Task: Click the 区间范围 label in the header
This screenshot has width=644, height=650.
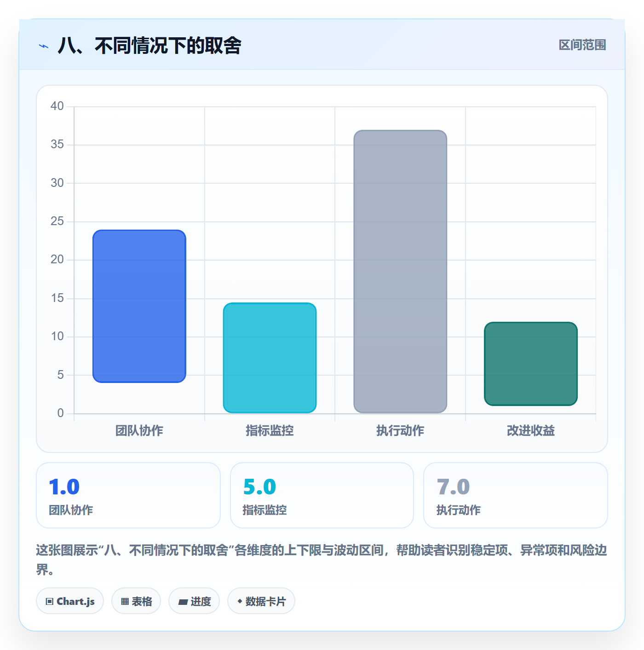Action: click(582, 45)
